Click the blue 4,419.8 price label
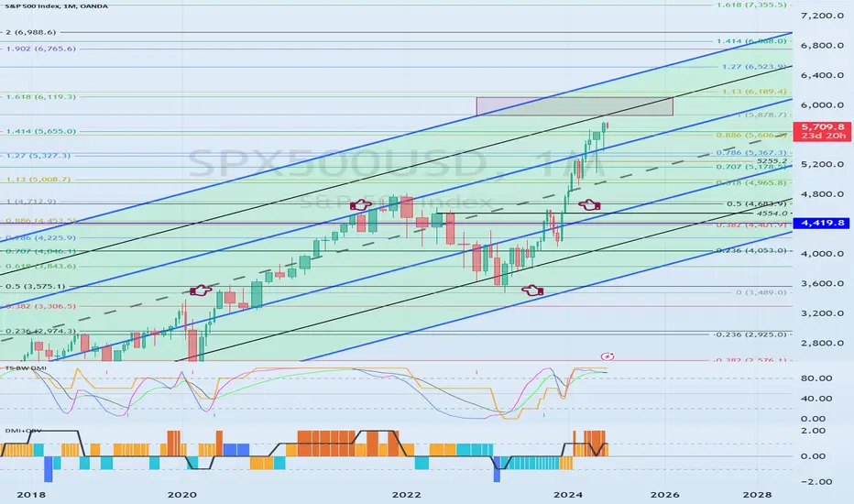This screenshot has width=854, height=504. click(821, 223)
